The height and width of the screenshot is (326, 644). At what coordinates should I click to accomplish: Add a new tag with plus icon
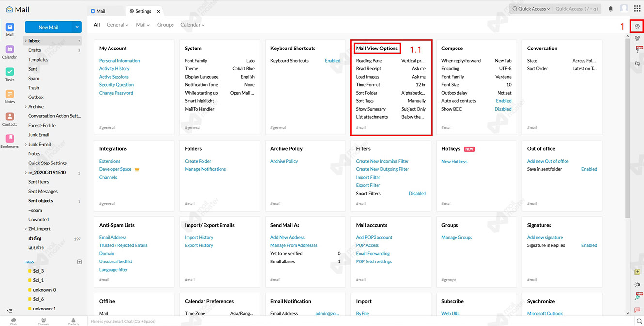click(79, 262)
